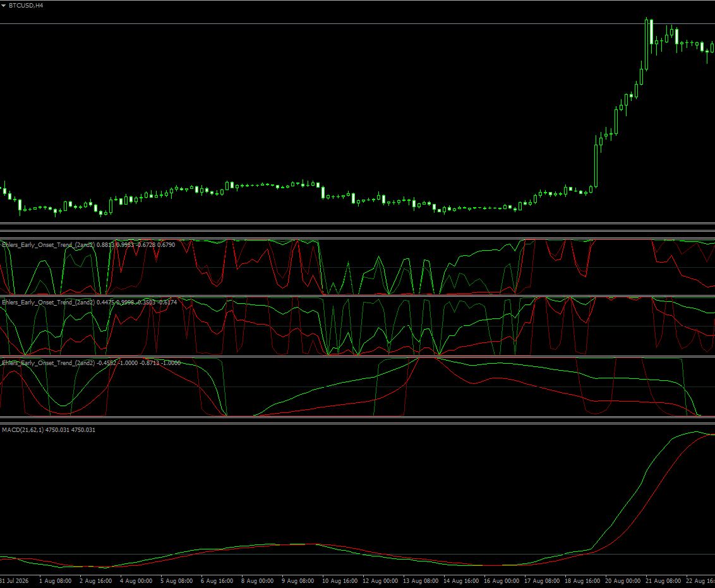
Task: Click the 31 Jul 2026 date on time axis
Action: (14, 580)
